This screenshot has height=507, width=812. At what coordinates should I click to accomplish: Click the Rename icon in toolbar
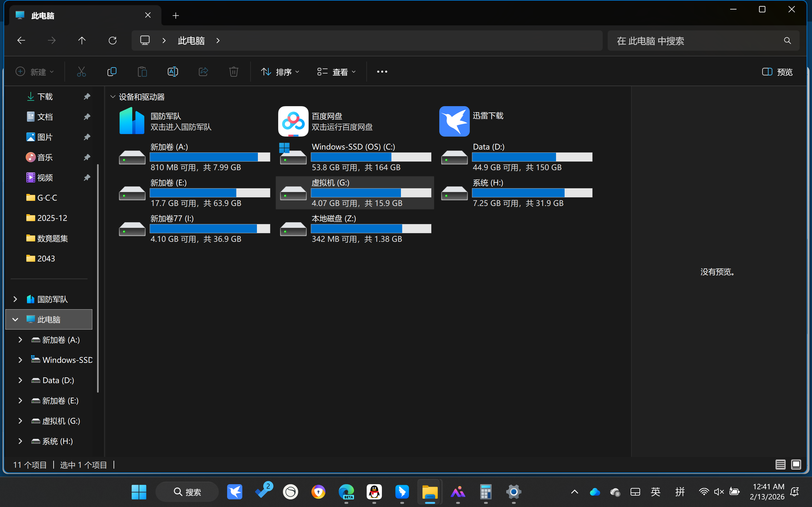click(x=173, y=72)
